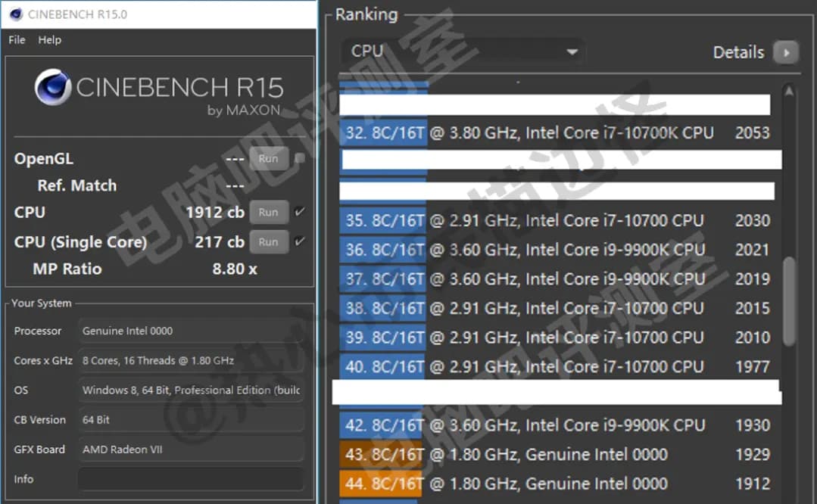Select ranking entry 43 Genuine Intel 1929
The height and width of the screenshot is (504, 817).
coord(557,454)
